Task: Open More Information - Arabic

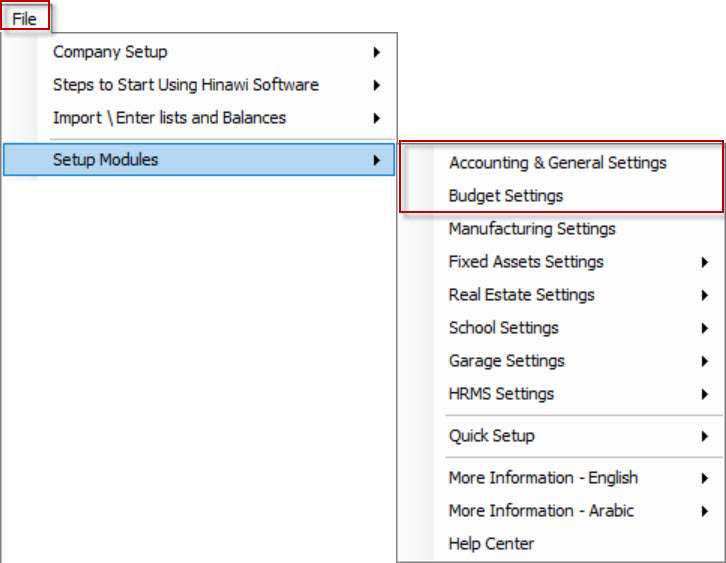Action: [561, 511]
